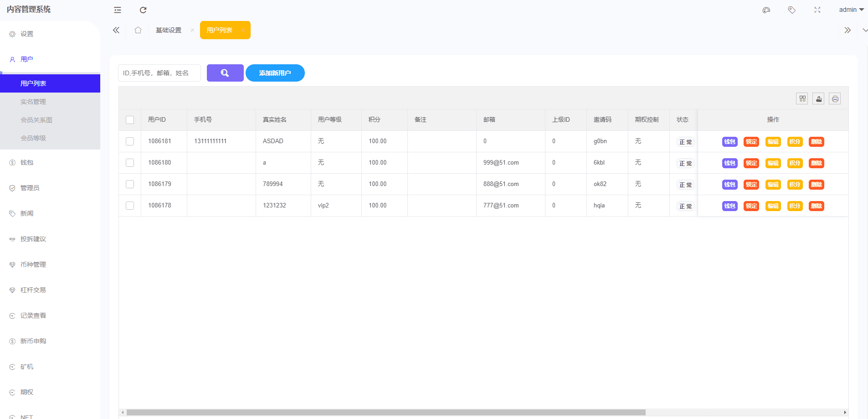Toggle the select-all header checkbox
The width and height of the screenshot is (868, 419).
(130, 120)
